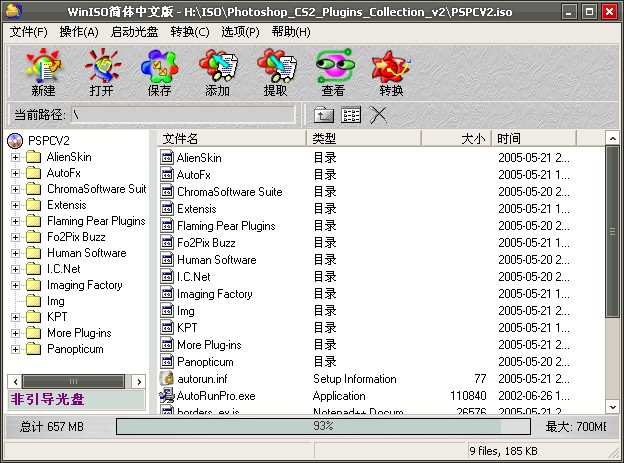Click the 查看 (View) toolbar icon
Image resolution: width=624 pixels, height=463 pixels.
point(333,73)
